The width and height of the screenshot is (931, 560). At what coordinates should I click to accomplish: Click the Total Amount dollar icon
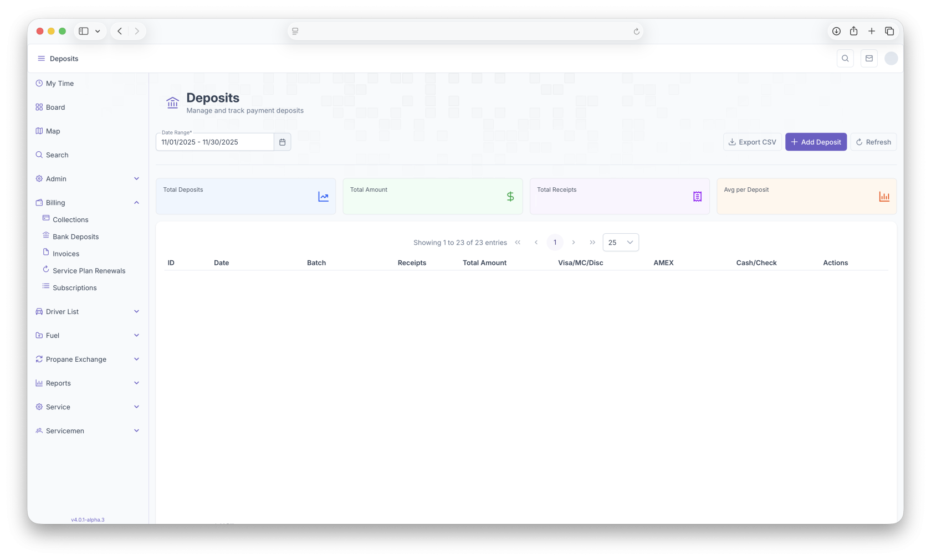tap(510, 197)
